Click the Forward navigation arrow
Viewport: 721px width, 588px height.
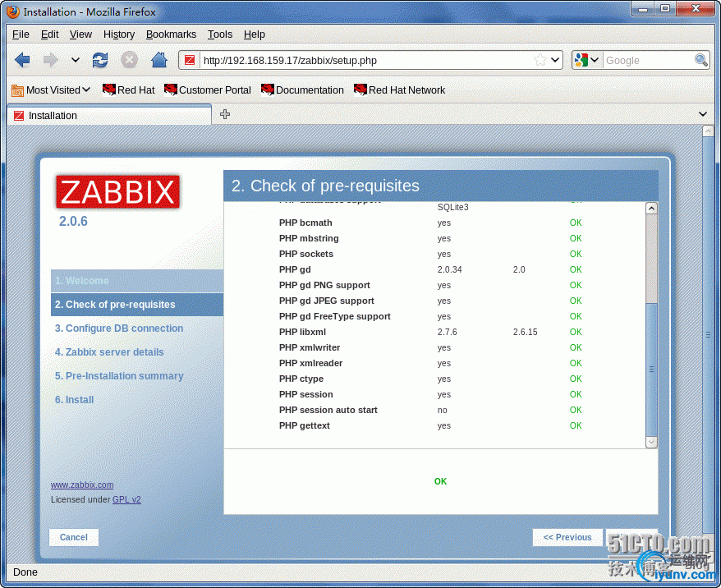coord(50,60)
